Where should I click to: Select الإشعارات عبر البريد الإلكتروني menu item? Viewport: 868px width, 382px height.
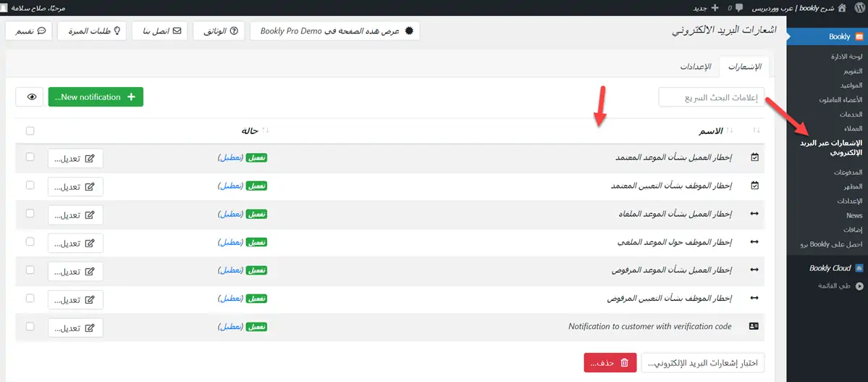point(832,148)
